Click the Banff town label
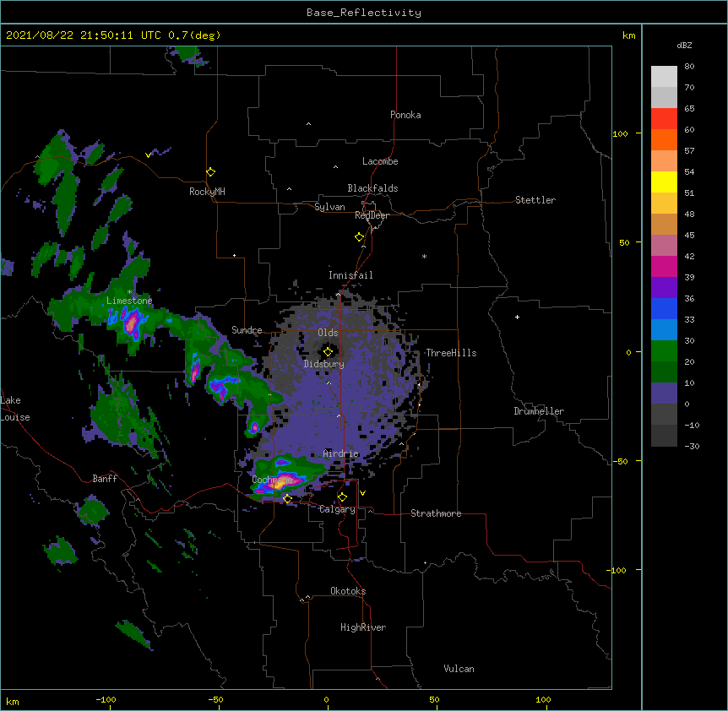 105,479
